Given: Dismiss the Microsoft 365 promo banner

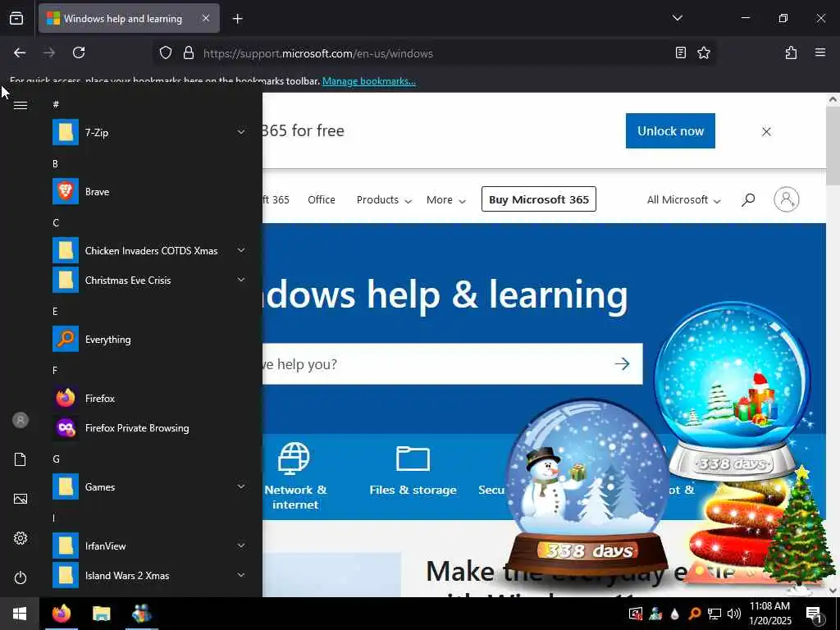Looking at the screenshot, I should 766,131.
